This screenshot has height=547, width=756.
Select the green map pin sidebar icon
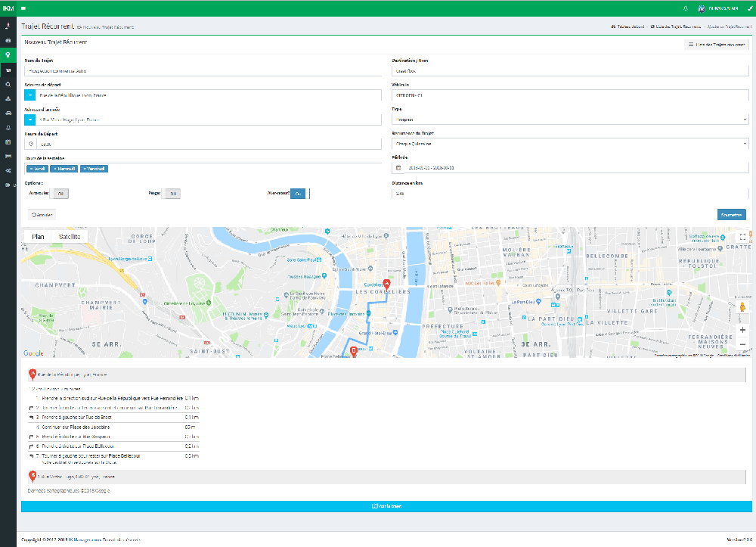(x=8, y=54)
